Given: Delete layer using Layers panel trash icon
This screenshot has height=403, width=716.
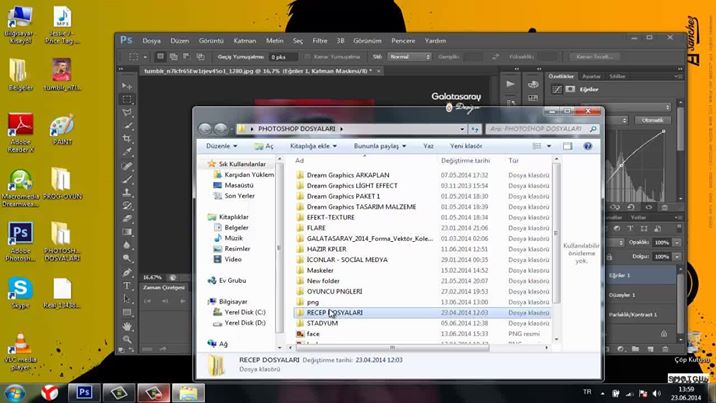Looking at the screenshot, I should 665,349.
